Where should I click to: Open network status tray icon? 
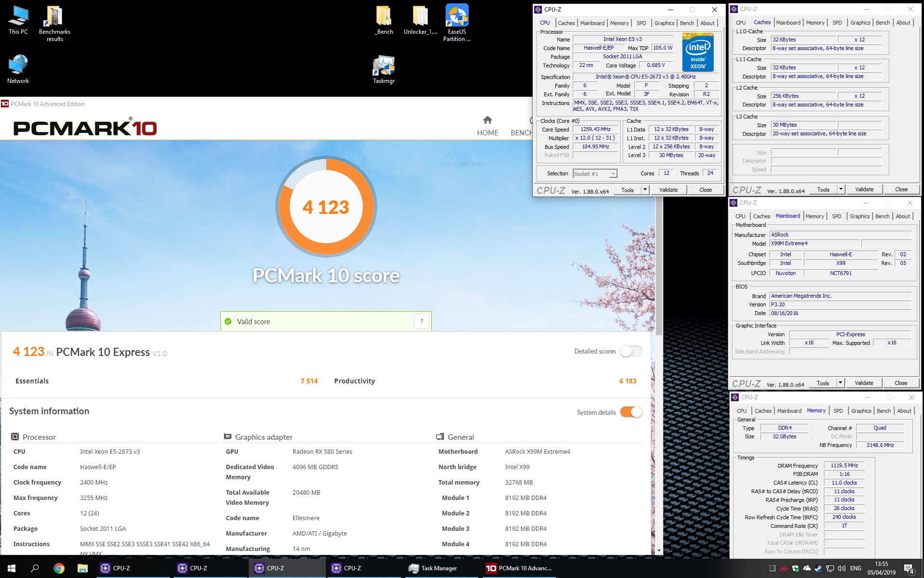tap(830, 568)
